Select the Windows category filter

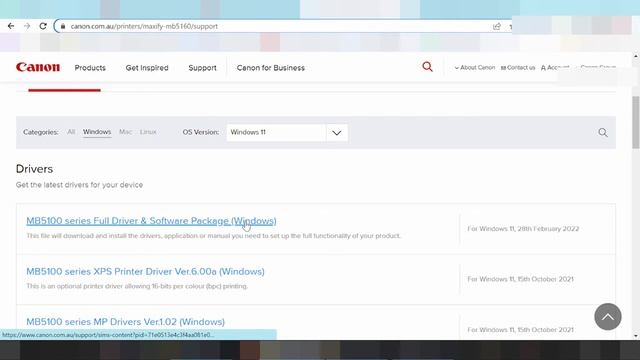click(97, 132)
